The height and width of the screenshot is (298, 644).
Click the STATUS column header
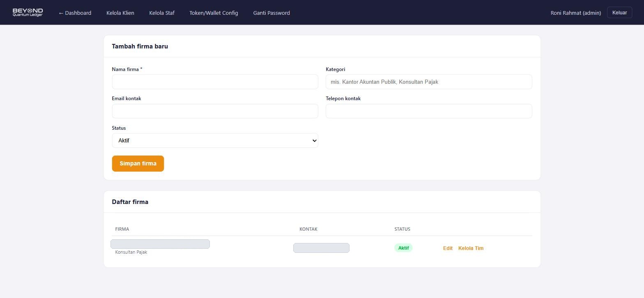click(402, 229)
